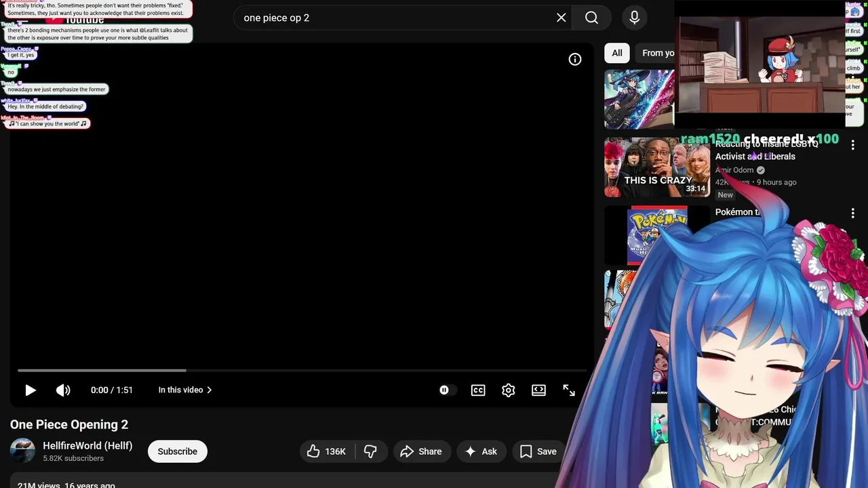This screenshot has width=868, height=488.
Task: Open the Amir Odom channel link
Action: [734, 170]
